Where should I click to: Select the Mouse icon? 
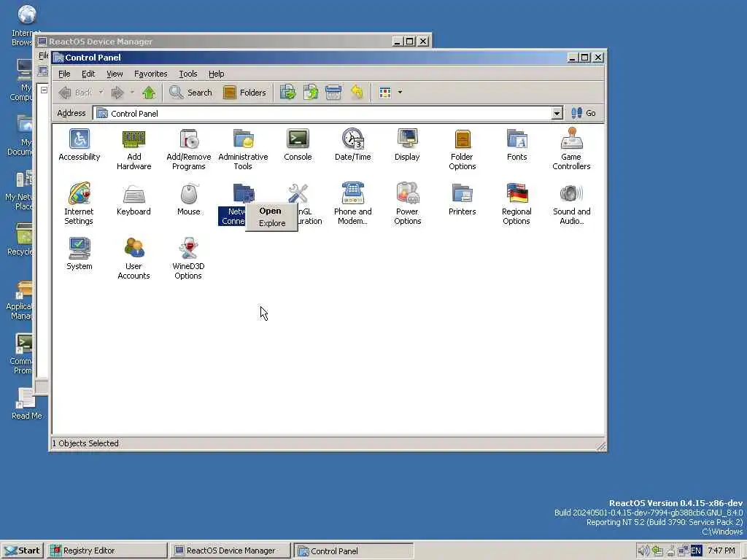click(189, 200)
